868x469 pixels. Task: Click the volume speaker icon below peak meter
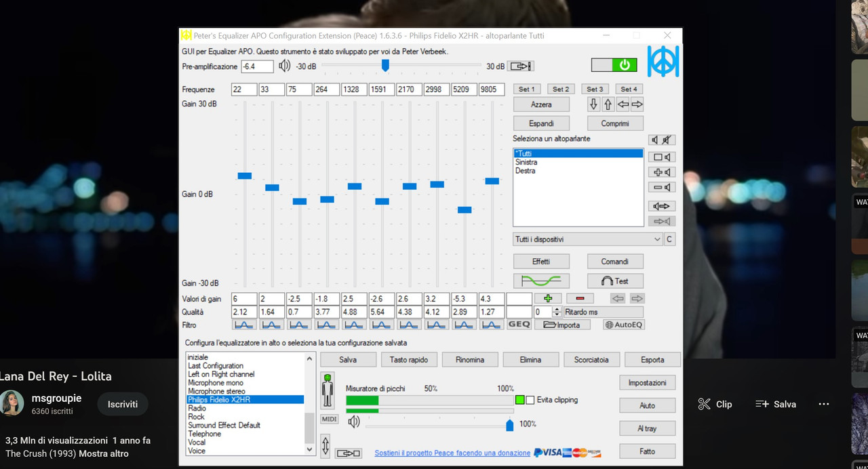pos(354,422)
